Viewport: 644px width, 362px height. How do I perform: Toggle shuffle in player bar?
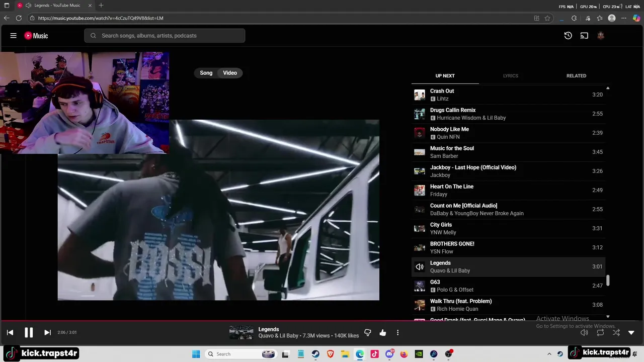click(x=616, y=332)
